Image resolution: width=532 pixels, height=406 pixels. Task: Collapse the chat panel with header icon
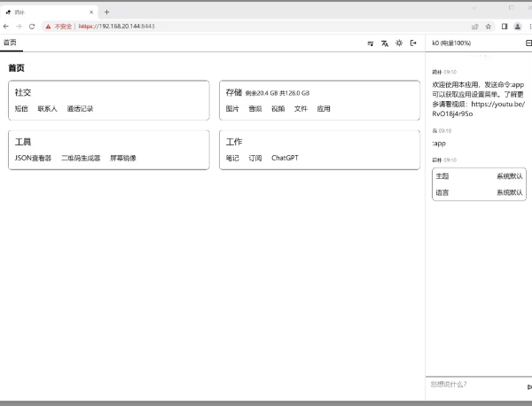point(528,43)
